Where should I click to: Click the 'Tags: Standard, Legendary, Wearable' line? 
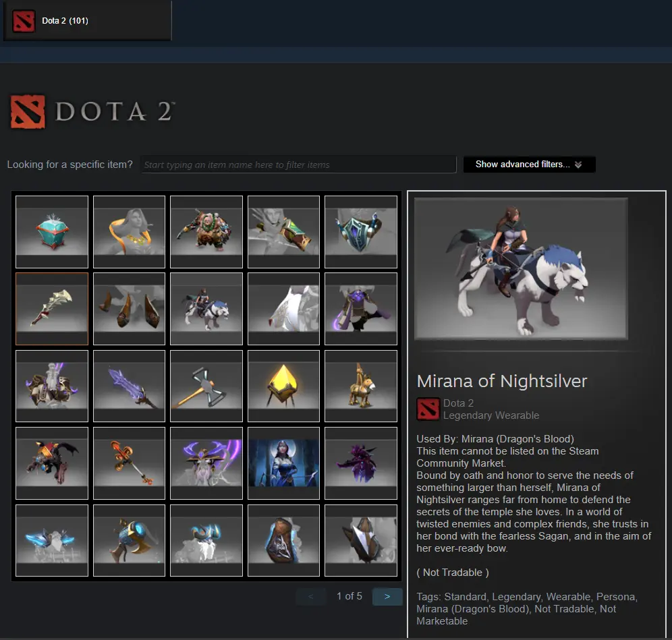[527, 597]
